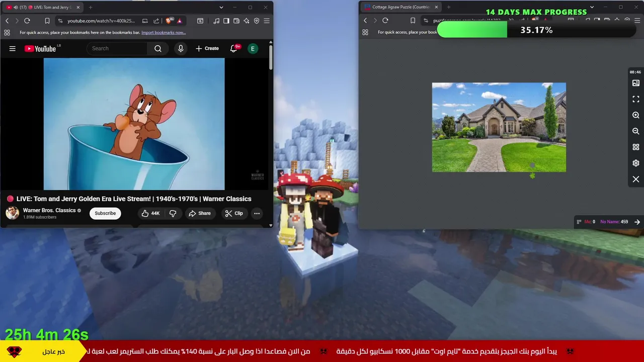The width and height of the screenshot is (644, 362).
Task: Select the LIVE: Tom and Jerry tab
Action: click(43, 8)
